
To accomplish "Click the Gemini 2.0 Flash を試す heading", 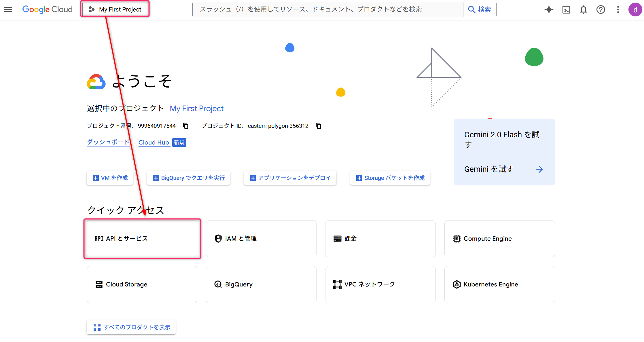I will point(502,139).
